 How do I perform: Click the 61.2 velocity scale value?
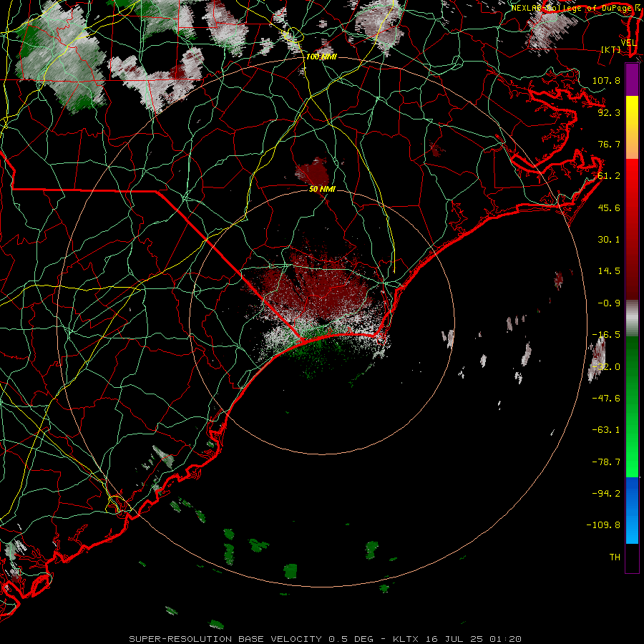(609, 176)
